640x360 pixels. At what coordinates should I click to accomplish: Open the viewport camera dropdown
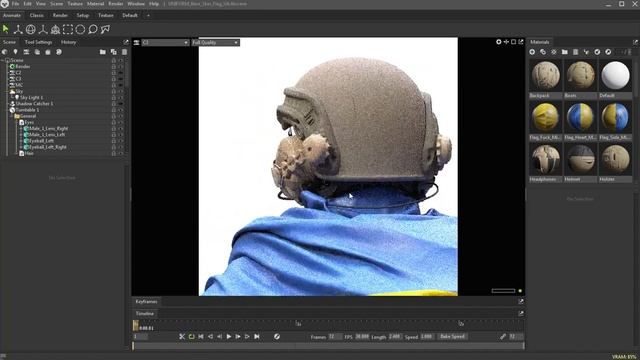pos(165,42)
